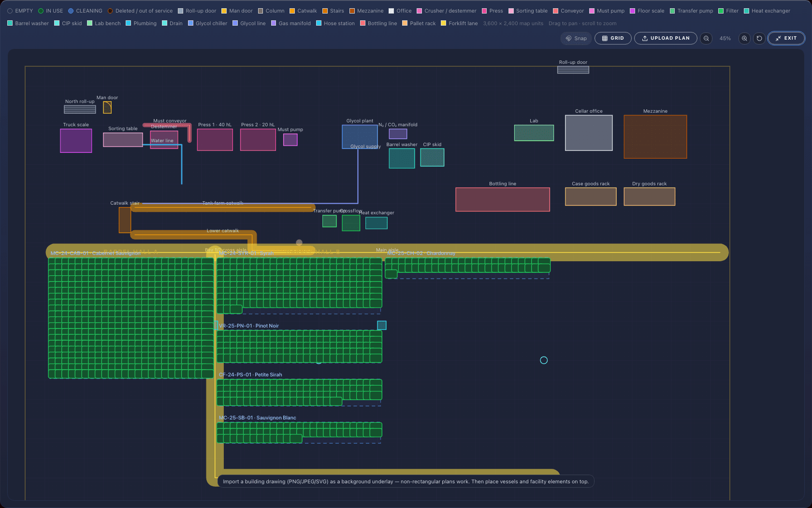This screenshot has height=508, width=812.
Task: Select the Sorting table element
Action: pyautogui.click(x=123, y=139)
